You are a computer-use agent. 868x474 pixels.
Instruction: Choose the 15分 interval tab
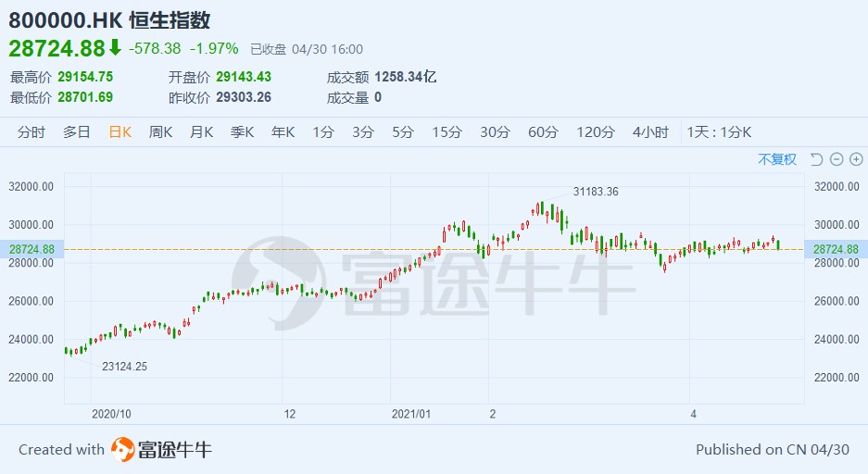tap(447, 132)
